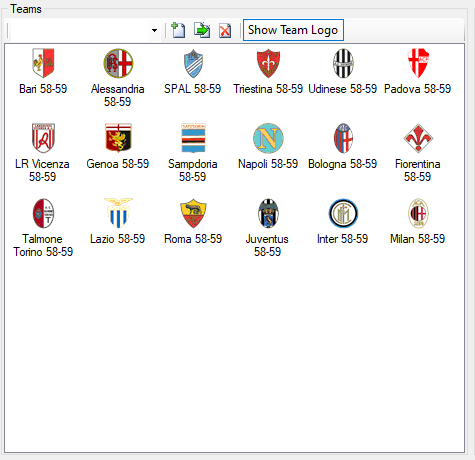Click the Sampdoria 58-59 striped badge
This screenshot has height=460, width=475.
193,138
